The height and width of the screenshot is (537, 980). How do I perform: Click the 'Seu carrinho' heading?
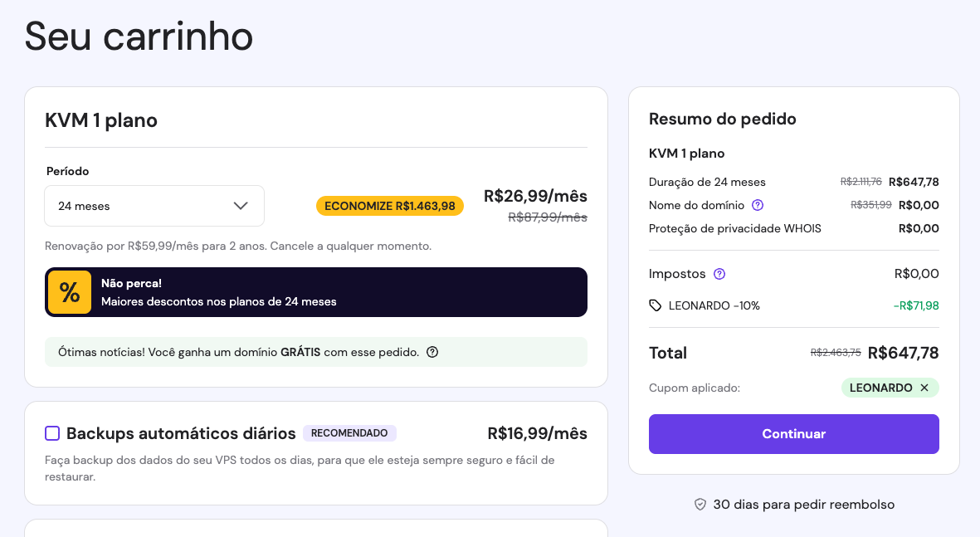(x=139, y=37)
